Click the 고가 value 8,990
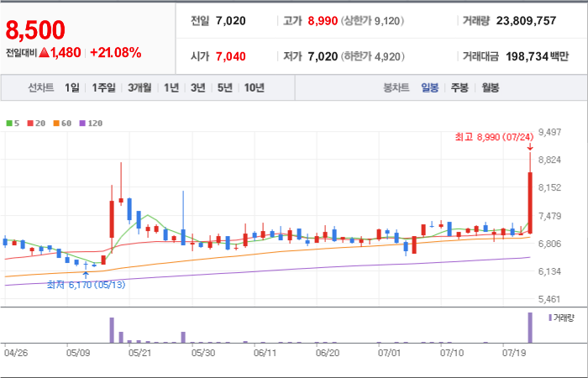The image size is (588, 378). coord(323,21)
